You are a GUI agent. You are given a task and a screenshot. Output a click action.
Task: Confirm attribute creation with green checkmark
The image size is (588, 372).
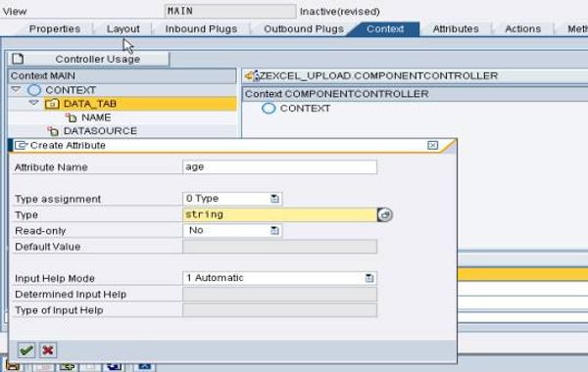[x=26, y=350]
